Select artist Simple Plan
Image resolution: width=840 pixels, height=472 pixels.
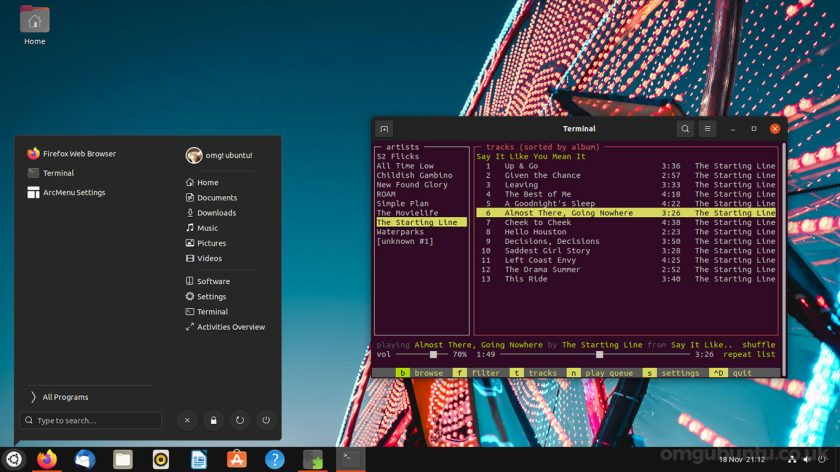click(x=402, y=204)
